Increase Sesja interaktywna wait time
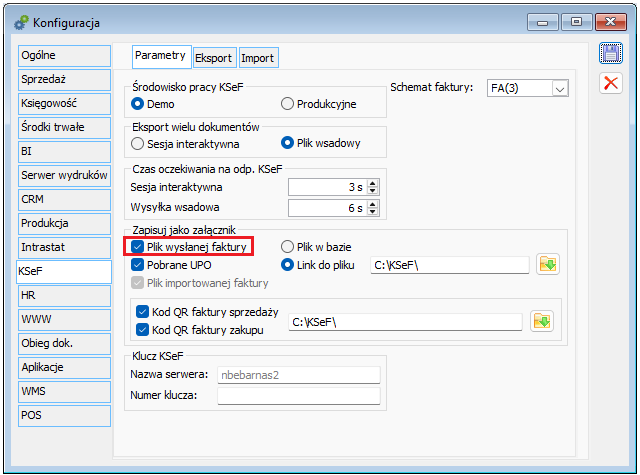 [373, 183]
